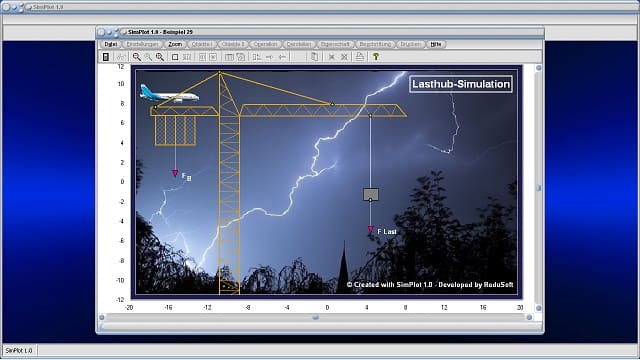This screenshot has width=640, height=360.
Task: Click the scroll-down button of vertical scrollbar
Action: 538,308
